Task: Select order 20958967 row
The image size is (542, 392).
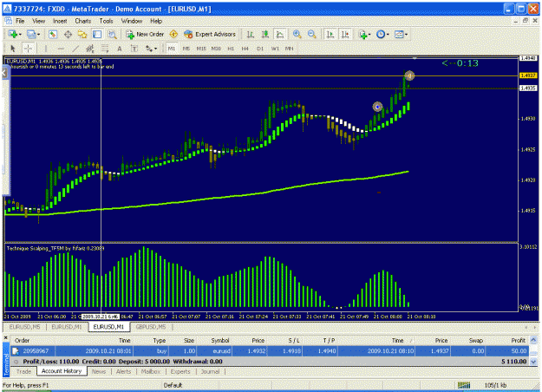Action: point(270,351)
